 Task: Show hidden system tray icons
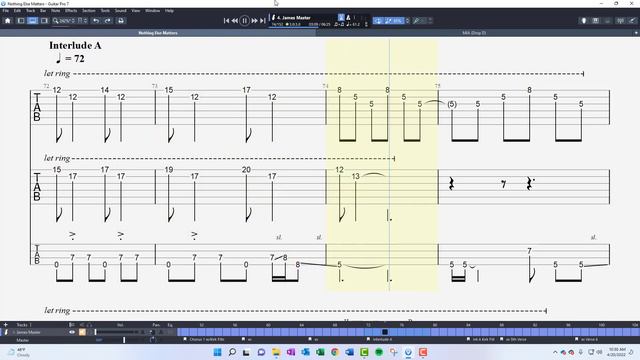[555, 352]
